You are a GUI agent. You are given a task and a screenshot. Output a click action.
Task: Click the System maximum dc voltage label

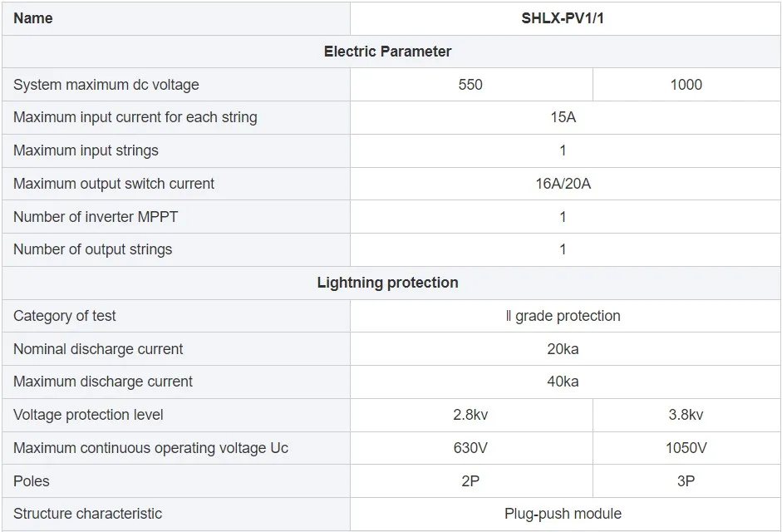106,85
